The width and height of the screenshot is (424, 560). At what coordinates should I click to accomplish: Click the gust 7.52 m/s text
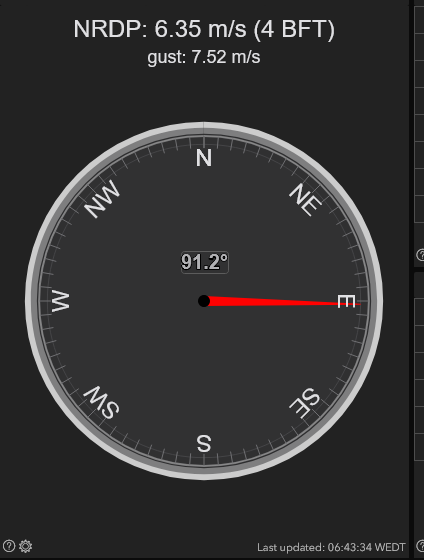tap(204, 57)
